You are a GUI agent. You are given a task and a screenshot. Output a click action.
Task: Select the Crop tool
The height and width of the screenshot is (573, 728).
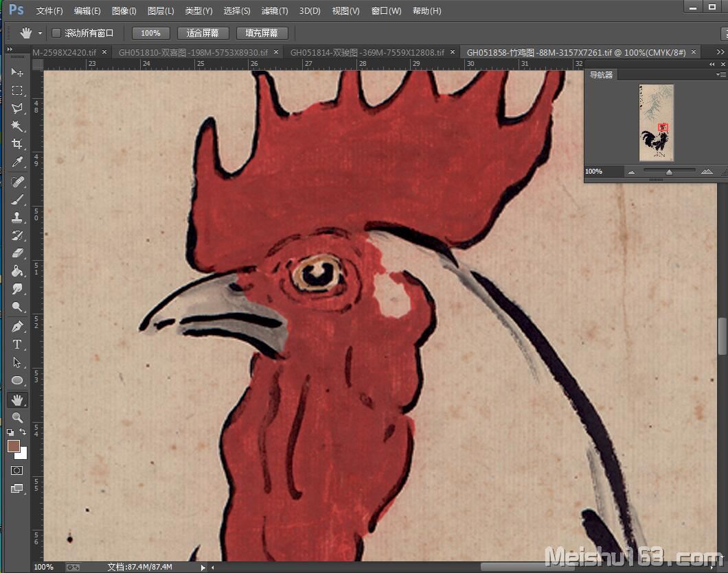coord(17,144)
